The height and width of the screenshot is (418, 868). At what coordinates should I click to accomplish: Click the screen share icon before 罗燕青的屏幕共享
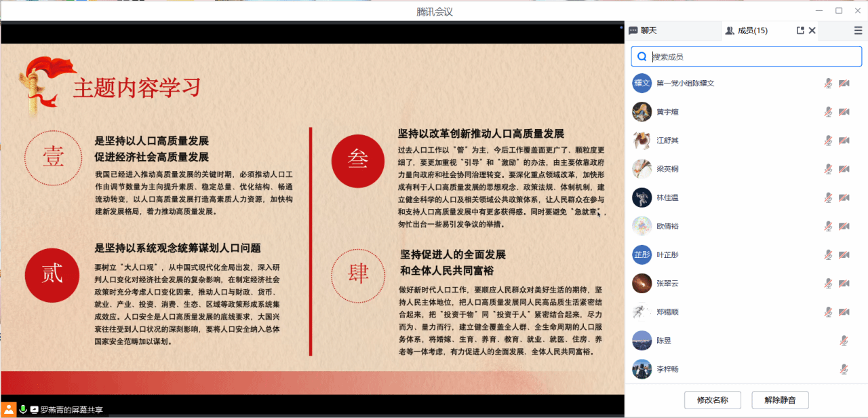(34, 410)
